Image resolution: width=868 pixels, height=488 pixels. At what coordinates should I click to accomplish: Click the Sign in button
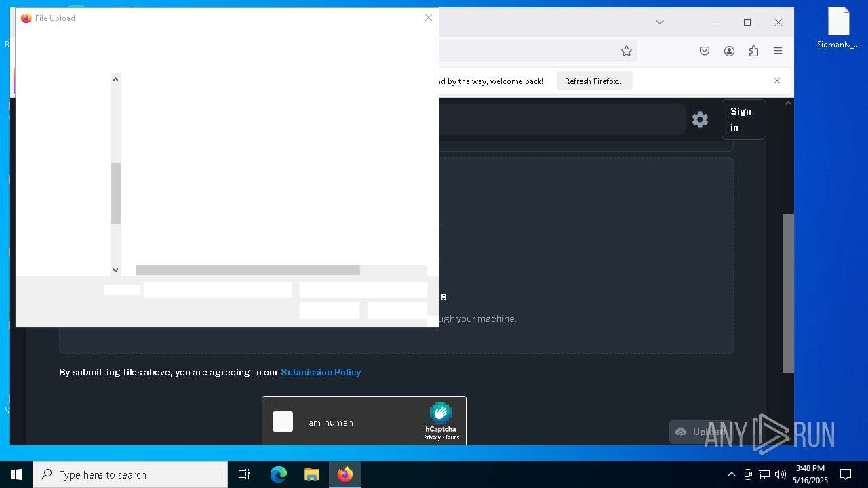pos(744,119)
